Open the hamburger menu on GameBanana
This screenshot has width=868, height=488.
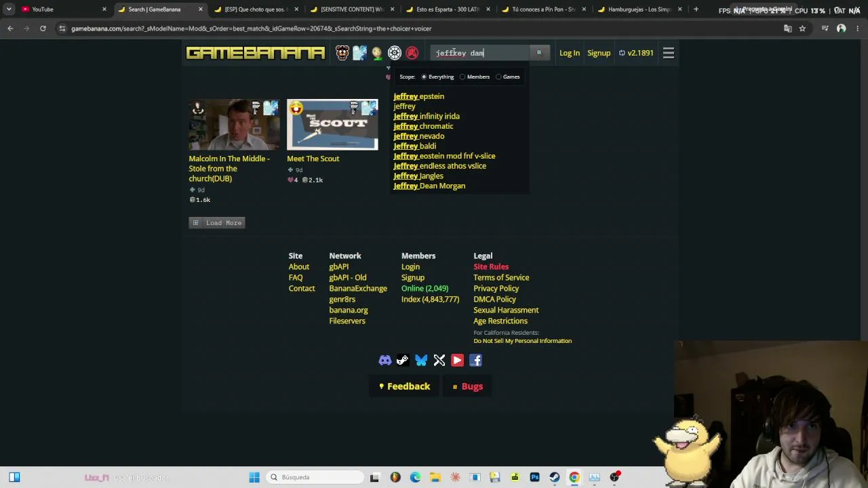click(x=669, y=53)
